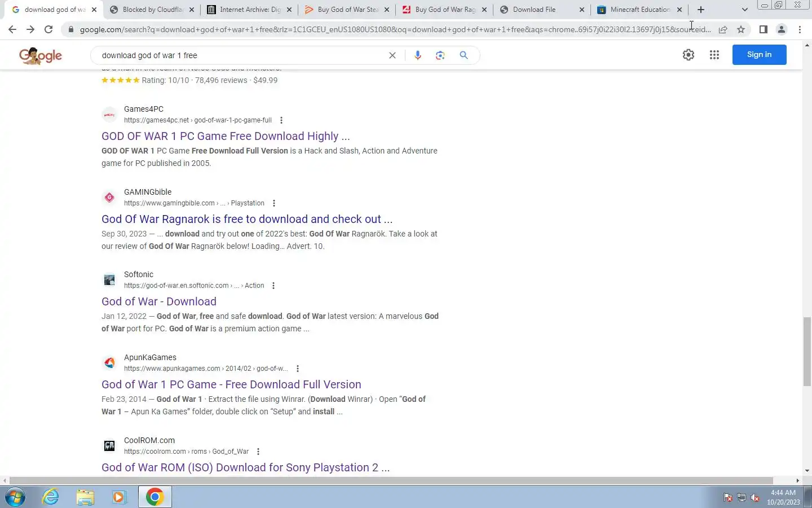Go forward in browser history
Image resolution: width=812 pixels, height=508 pixels.
pyautogui.click(x=30, y=29)
